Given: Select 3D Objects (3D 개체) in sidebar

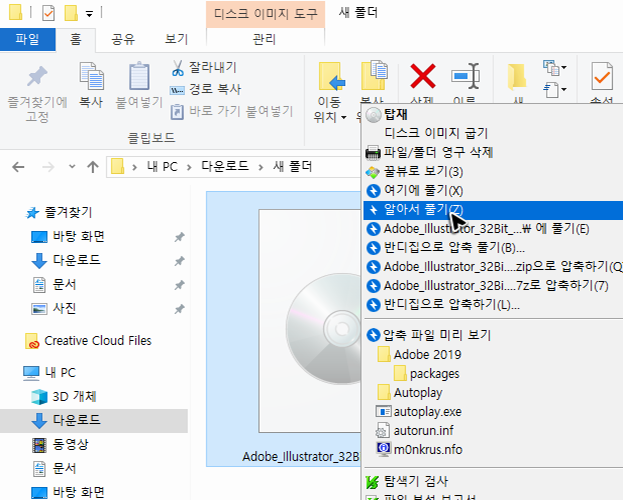Looking at the screenshot, I should (x=64, y=396).
